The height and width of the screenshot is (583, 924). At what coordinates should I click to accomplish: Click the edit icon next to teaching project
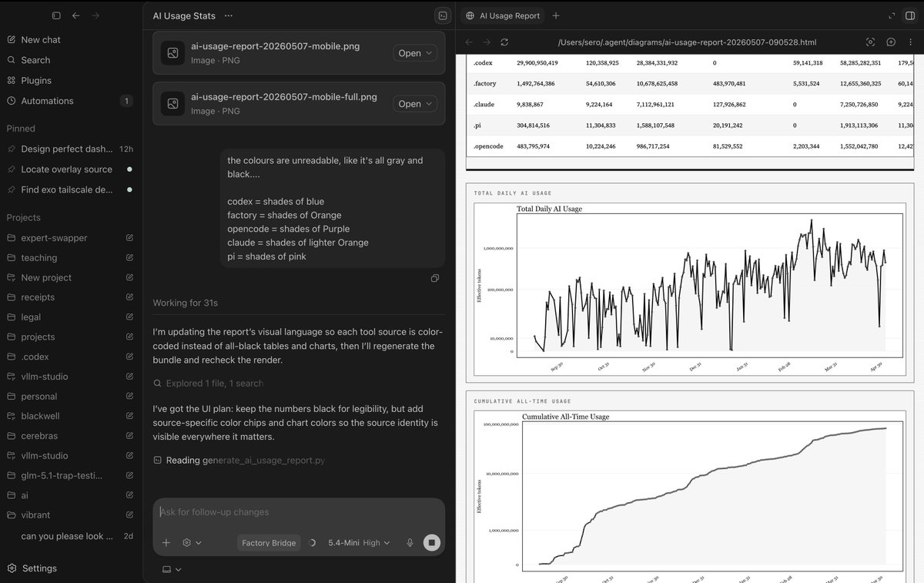(129, 258)
